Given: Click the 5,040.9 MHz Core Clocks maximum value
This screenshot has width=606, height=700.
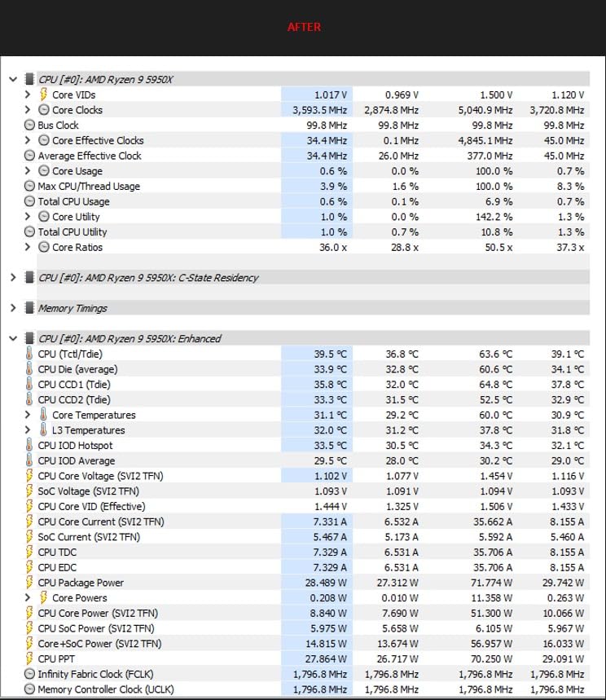Looking at the screenshot, I should pos(485,110).
